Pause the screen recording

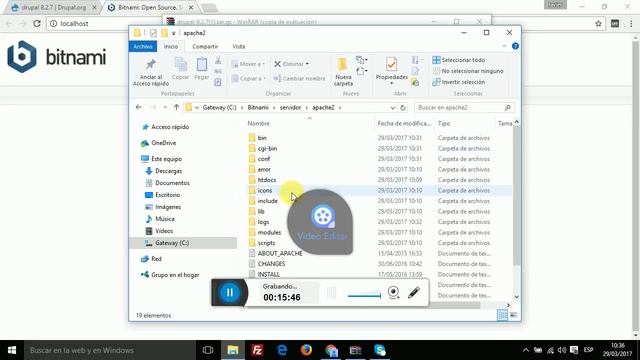point(229,292)
